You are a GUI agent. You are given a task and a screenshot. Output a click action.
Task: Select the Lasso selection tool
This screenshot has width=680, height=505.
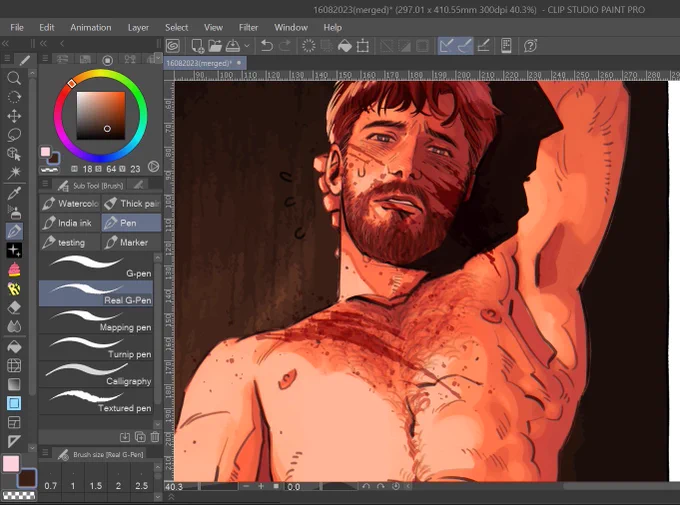pyautogui.click(x=14, y=135)
